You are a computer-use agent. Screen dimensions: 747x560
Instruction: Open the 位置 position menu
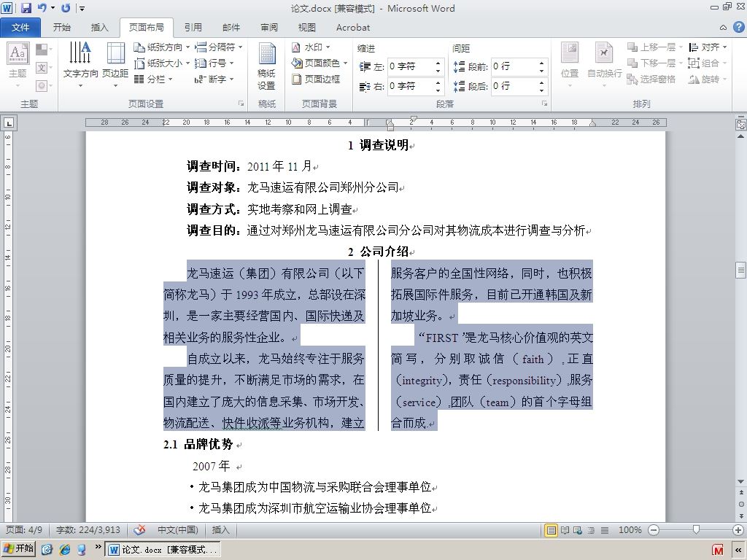tap(569, 65)
